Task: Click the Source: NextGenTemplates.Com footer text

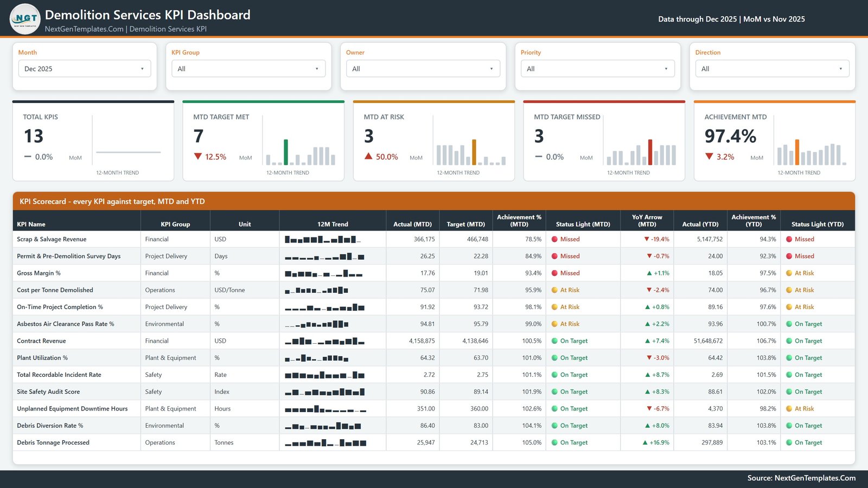Action: pyautogui.click(x=801, y=478)
